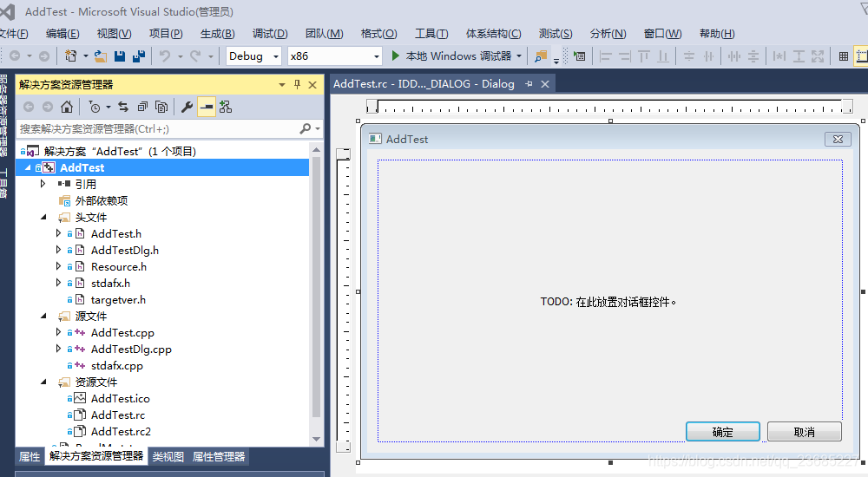Select the TODO static text in the dialog
868x477 pixels.
pyautogui.click(x=608, y=302)
